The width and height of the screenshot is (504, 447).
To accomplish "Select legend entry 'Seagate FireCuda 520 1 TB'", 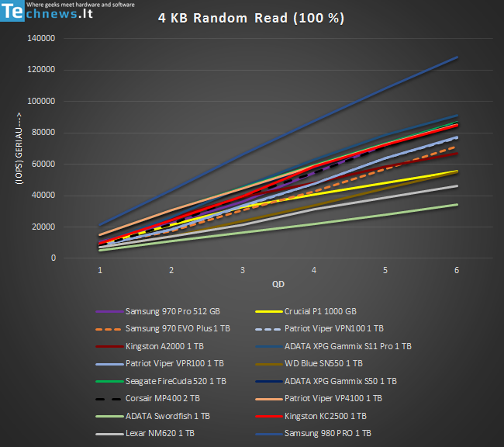I will [161, 381].
